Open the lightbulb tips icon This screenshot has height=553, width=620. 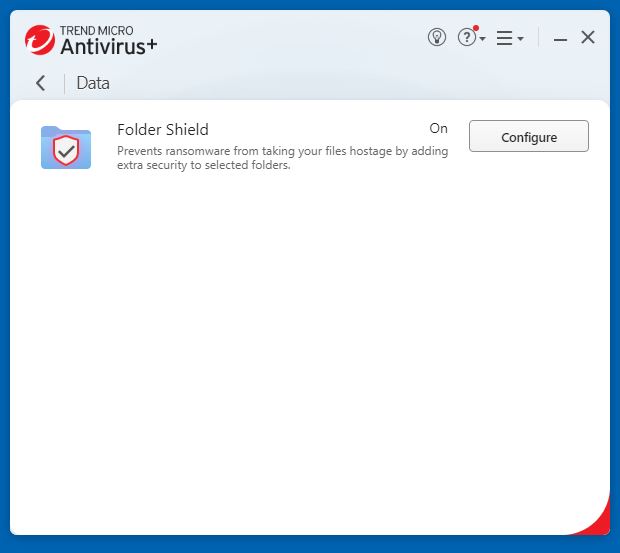[x=437, y=38]
